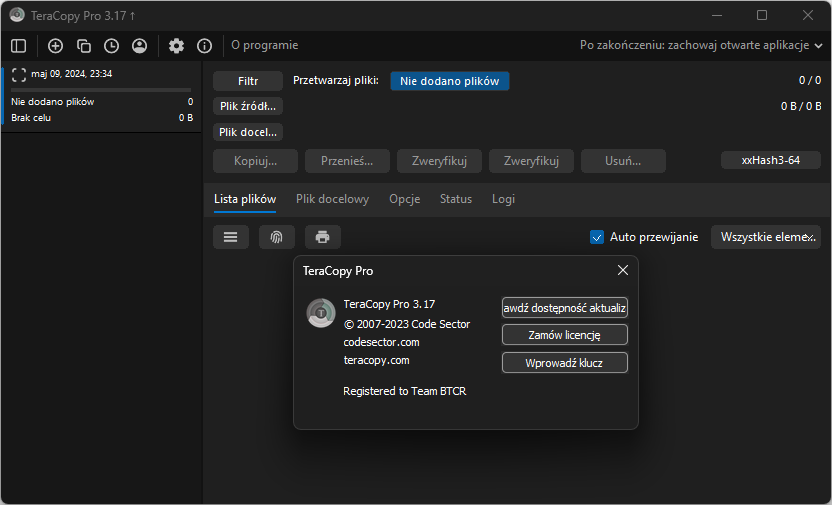This screenshot has width=832, height=505.
Task: Minimize the TeraCopy window
Action: (717, 15)
